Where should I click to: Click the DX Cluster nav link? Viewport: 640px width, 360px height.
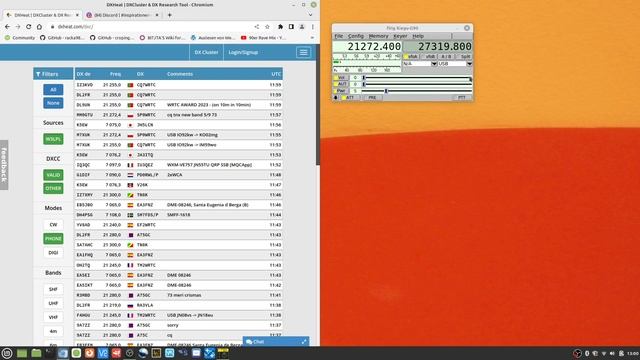[x=206, y=52]
